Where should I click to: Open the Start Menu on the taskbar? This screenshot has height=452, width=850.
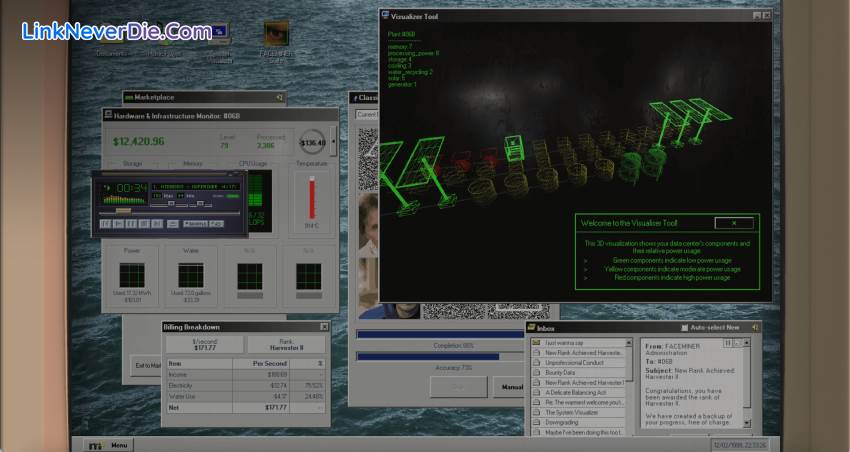[x=109, y=445]
